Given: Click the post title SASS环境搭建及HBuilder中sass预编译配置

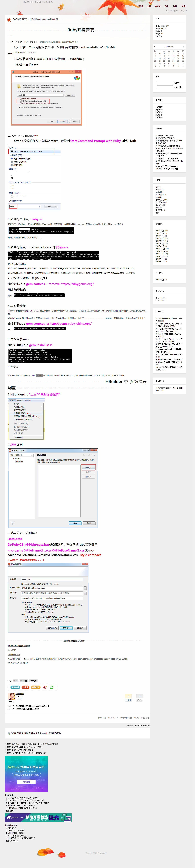Looking at the screenshot, I should point(35,19).
